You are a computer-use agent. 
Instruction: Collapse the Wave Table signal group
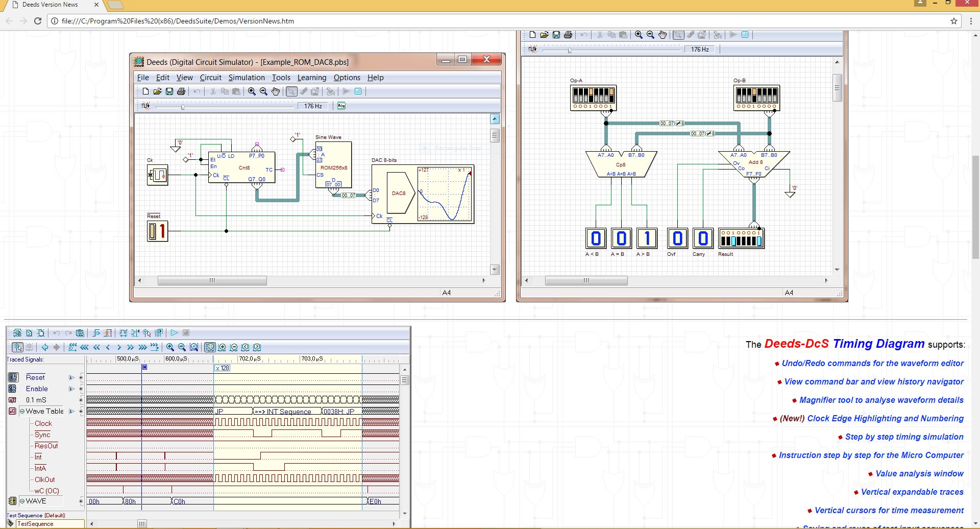pos(22,411)
